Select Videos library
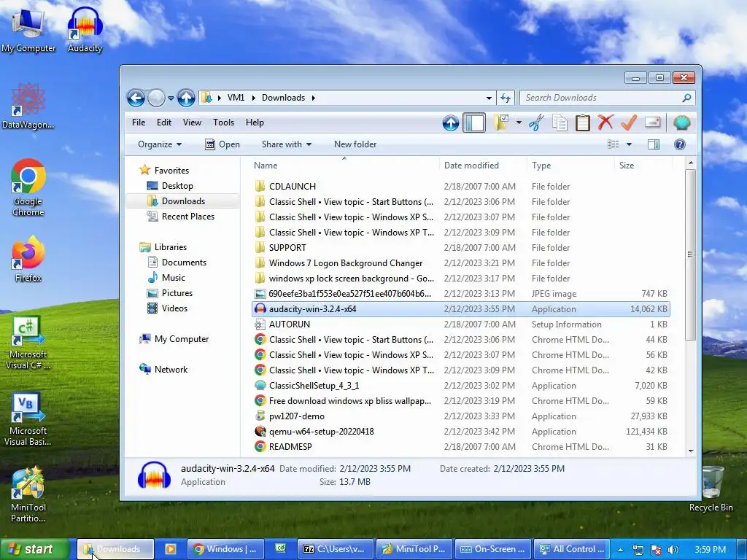 point(174,308)
